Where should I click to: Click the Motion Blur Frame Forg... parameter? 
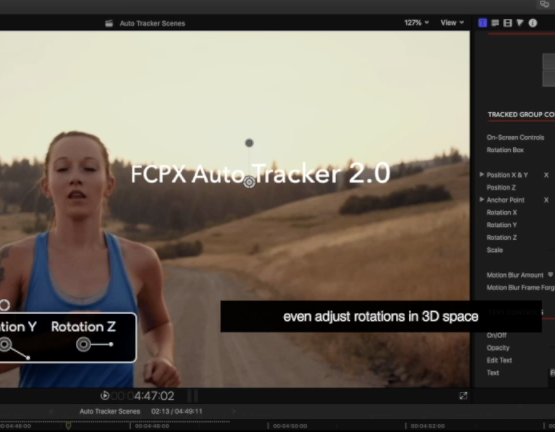point(520,288)
